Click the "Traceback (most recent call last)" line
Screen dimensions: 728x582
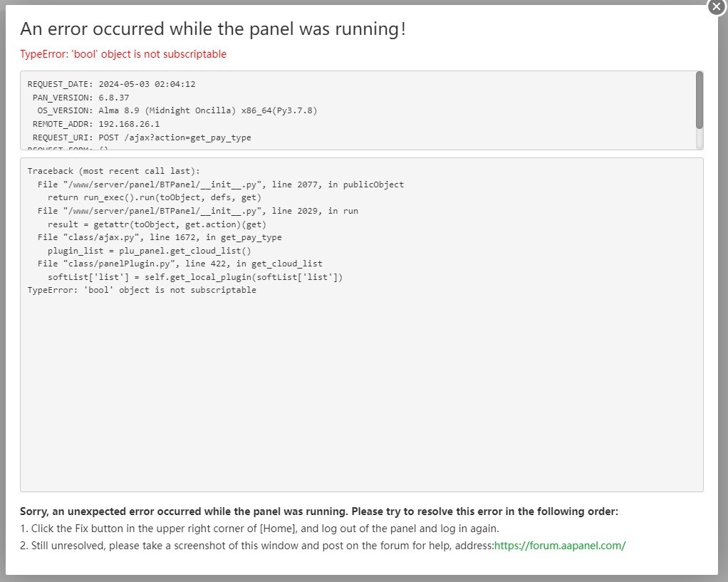pos(114,171)
